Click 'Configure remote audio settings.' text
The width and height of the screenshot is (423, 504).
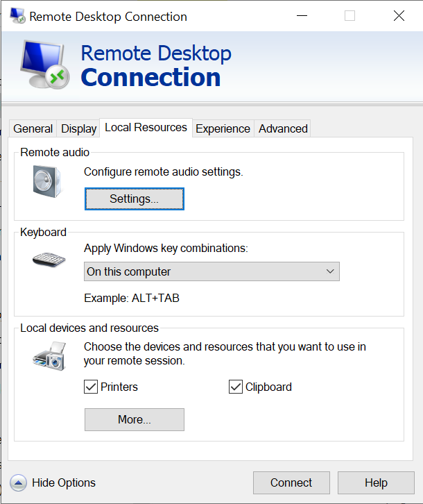[164, 172]
